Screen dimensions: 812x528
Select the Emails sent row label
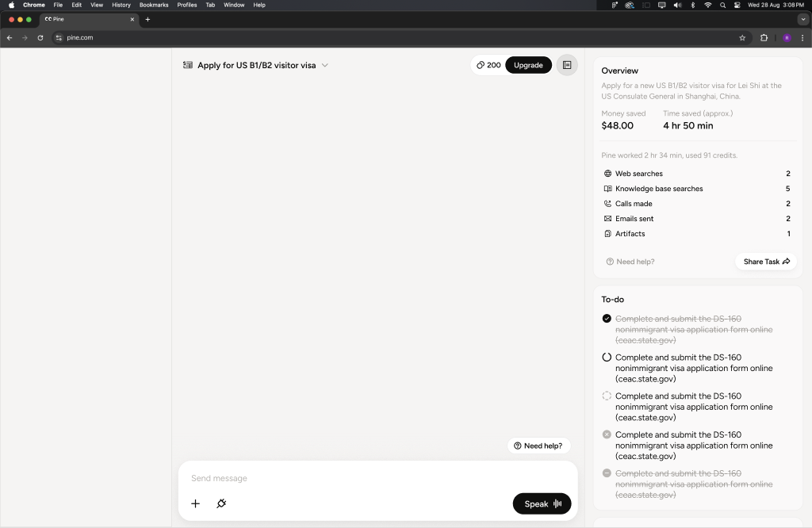point(634,219)
